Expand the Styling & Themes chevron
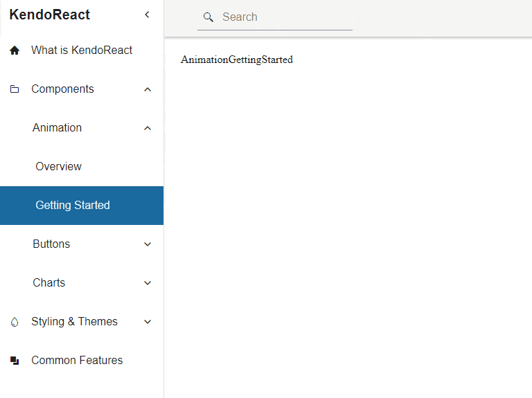The image size is (532, 398). pyautogui.click(x=148, y=322)
